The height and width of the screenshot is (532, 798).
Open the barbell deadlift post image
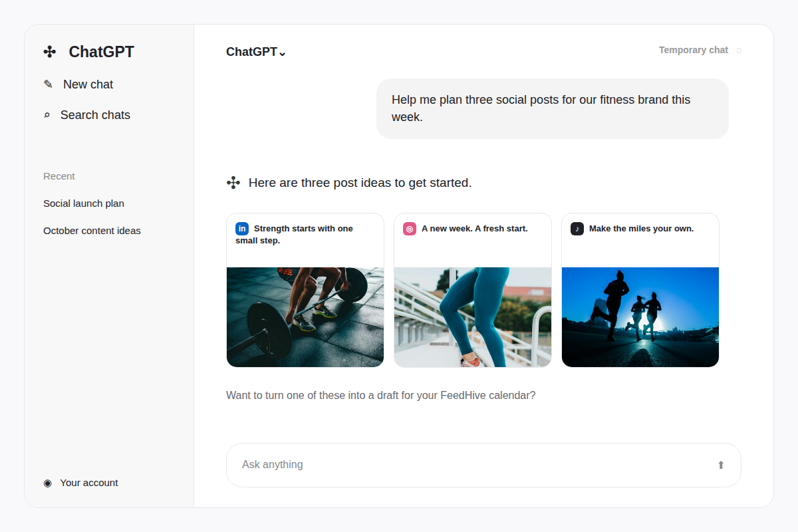pyautogui.click(x=305, y=317)
